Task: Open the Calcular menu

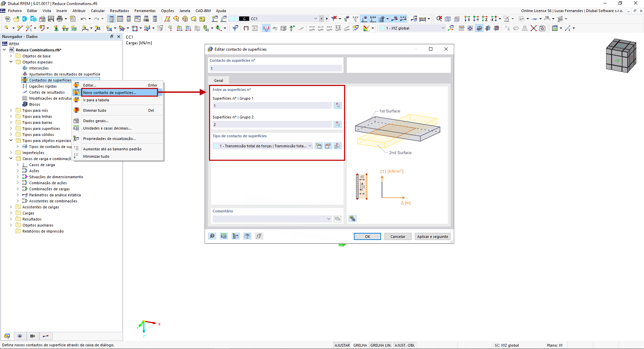Action: (98, 11)
